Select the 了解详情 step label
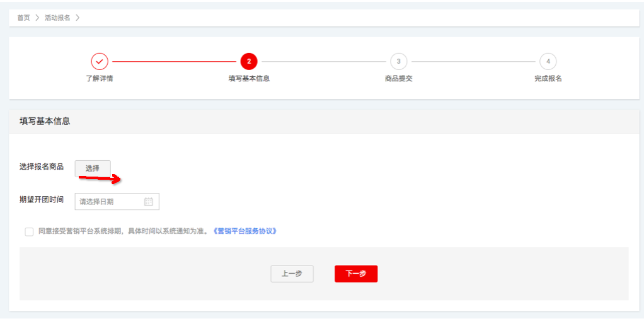 click(100, 79)
